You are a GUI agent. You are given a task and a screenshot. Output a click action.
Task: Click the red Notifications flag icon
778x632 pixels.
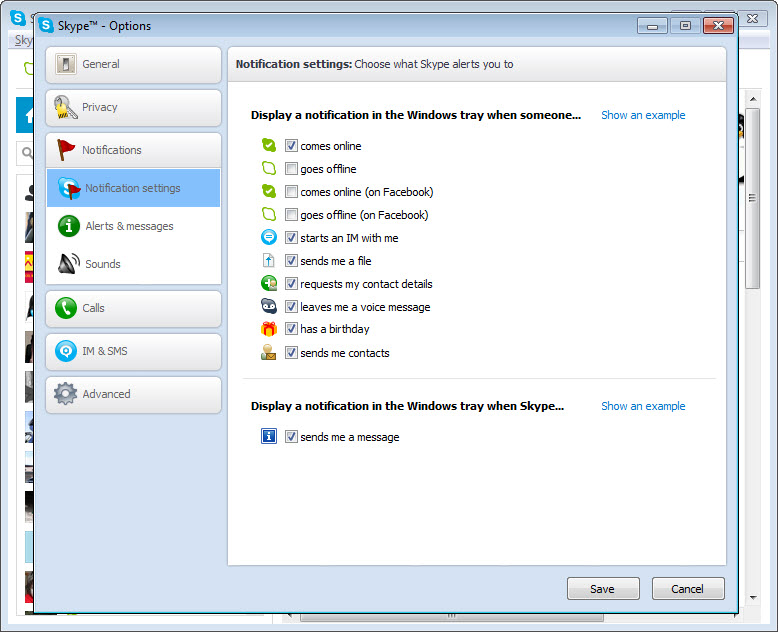point(66,150)
